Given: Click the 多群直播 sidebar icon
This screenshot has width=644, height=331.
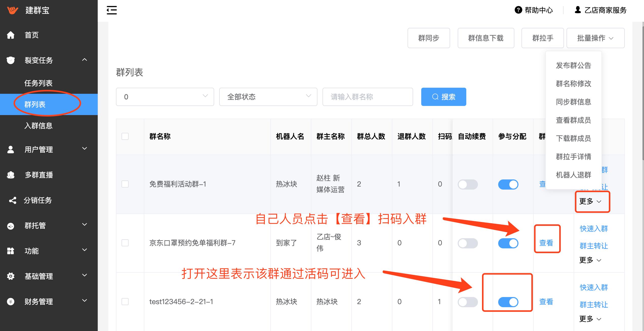Looking at the screenshot, I should (x=11, y=175).
